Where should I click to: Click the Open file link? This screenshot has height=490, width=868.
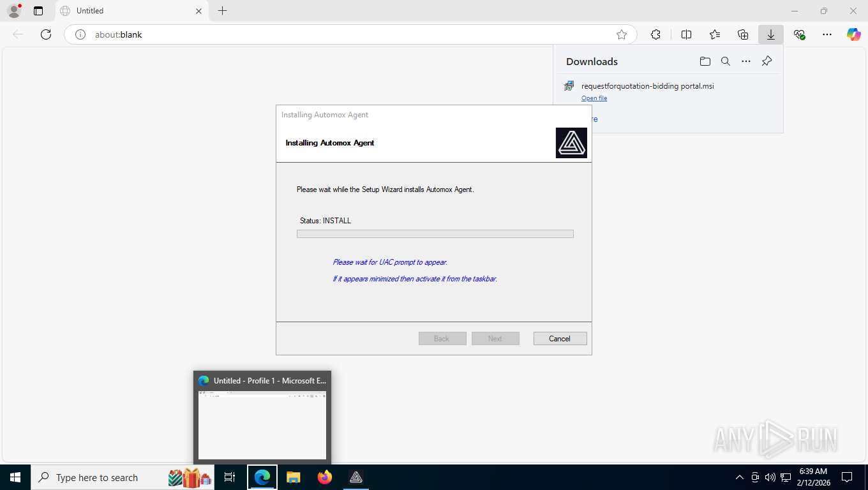pyautogui.click(x=594, y=98)
